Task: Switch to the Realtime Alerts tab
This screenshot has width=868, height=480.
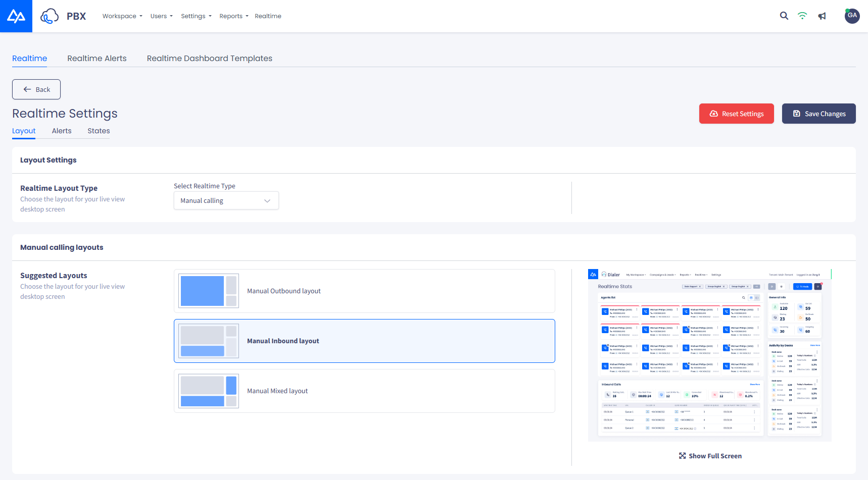Action: (x=97, y=58)
